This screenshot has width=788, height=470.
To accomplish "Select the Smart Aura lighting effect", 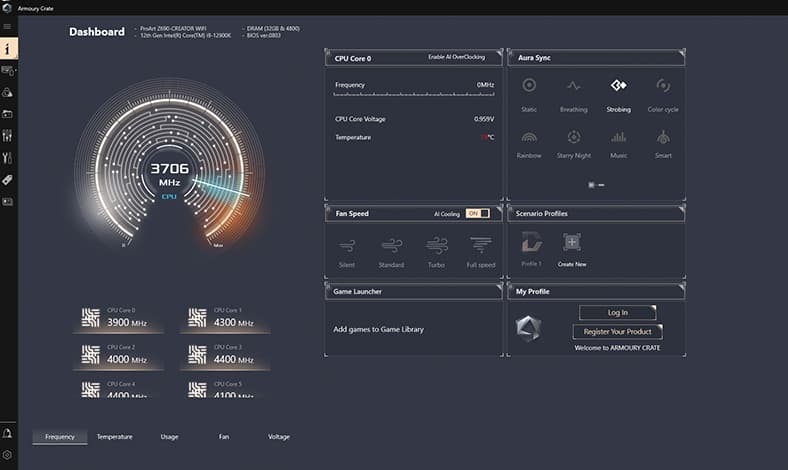I will pos(663,145).
